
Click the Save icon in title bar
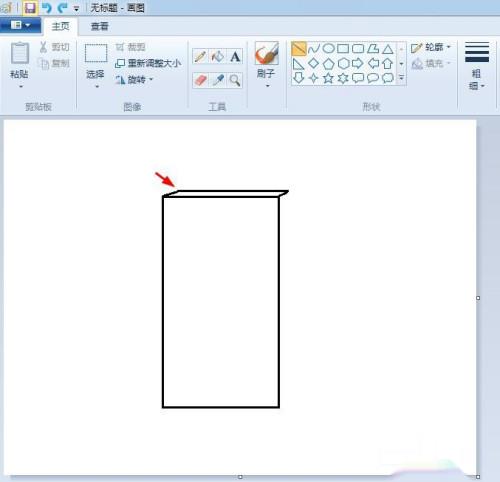click(x=30, y=8)
